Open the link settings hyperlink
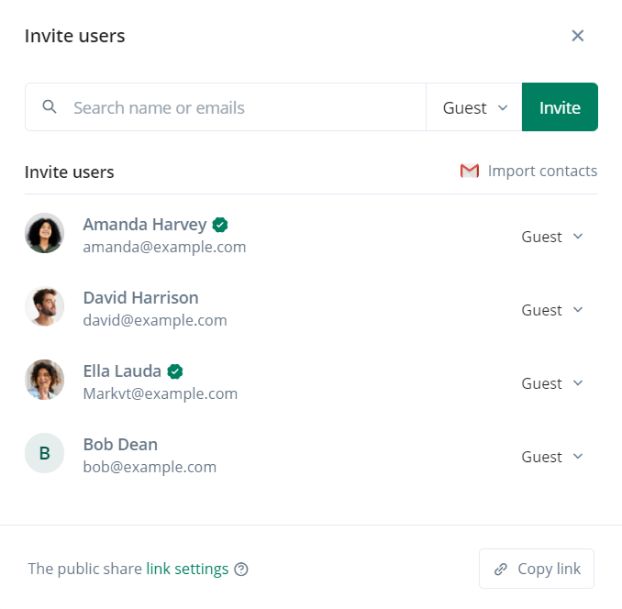Image resolution: width=622 pixels, height=609 pixels. pos(187,569)
